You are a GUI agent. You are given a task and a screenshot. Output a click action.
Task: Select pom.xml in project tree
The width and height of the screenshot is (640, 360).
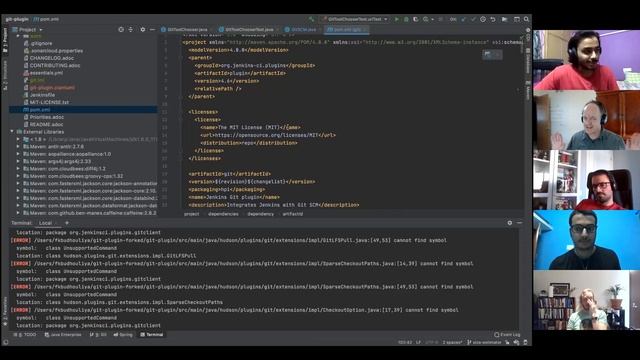pyautogui.click(x=83, y=110)
